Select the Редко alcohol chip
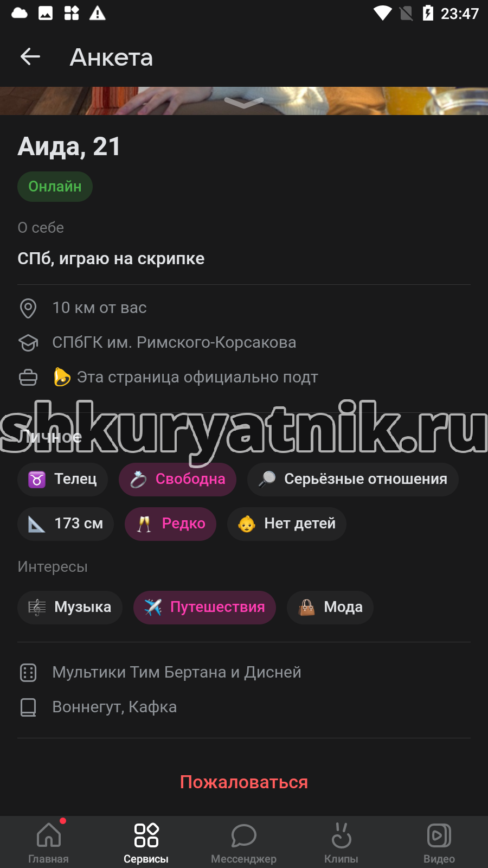Image resolution: width=488 pixels, height=868 pixels. pyautogui.click(x=170, y=524)
